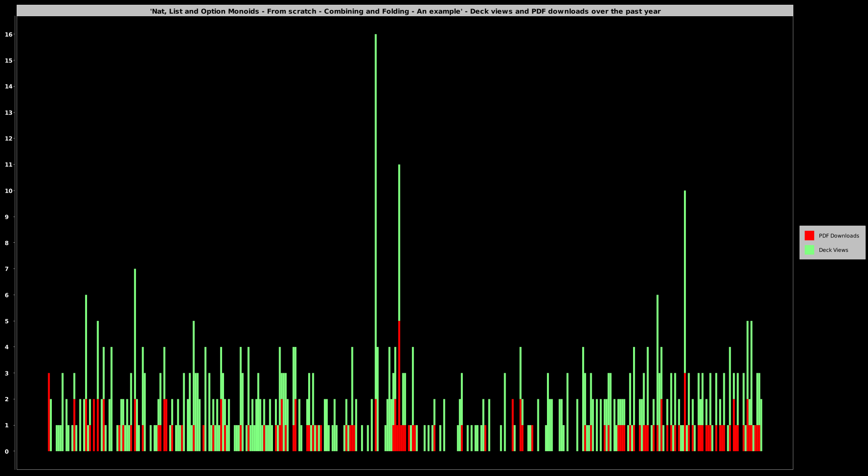Click y-axis label 14

(9, 87)
